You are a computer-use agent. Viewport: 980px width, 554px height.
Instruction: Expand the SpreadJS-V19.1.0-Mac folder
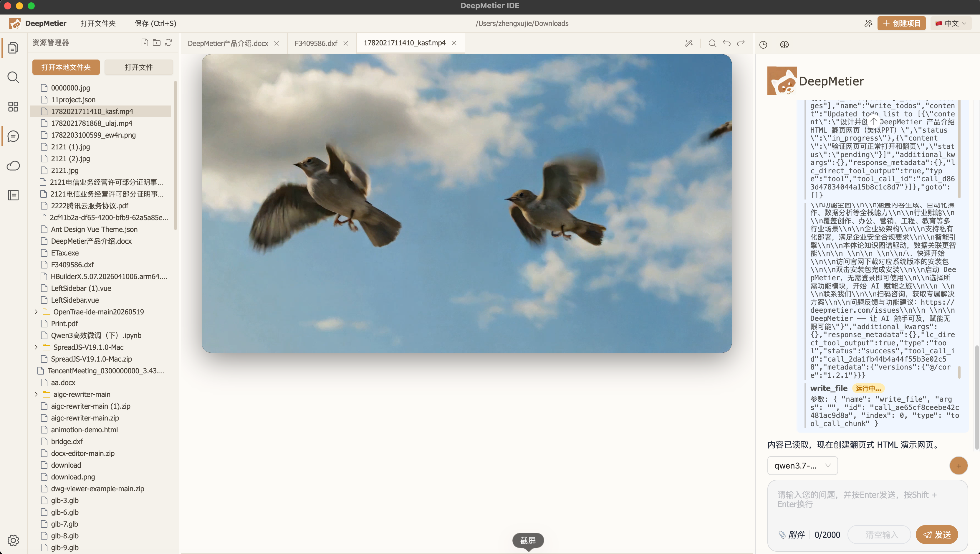pyautogui.click(x=36, y=347)
